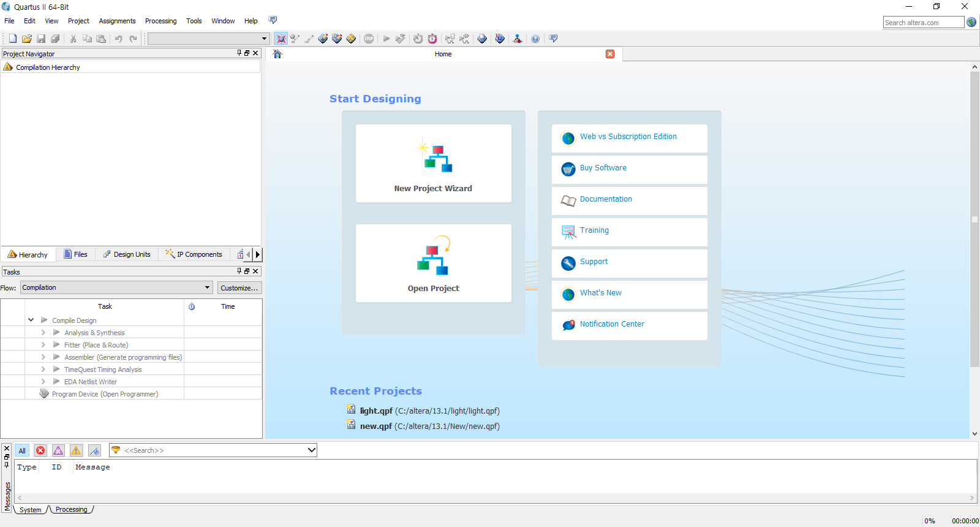Image resolution: width=980 pixels, height=527 pixels.
Task: Open the Processing menu
Action: coord(160,21)
